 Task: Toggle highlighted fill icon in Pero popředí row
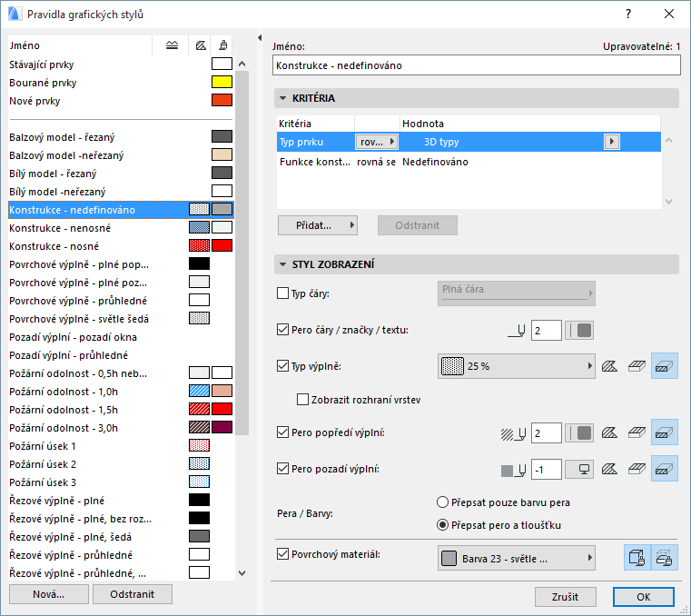[664, 432]
